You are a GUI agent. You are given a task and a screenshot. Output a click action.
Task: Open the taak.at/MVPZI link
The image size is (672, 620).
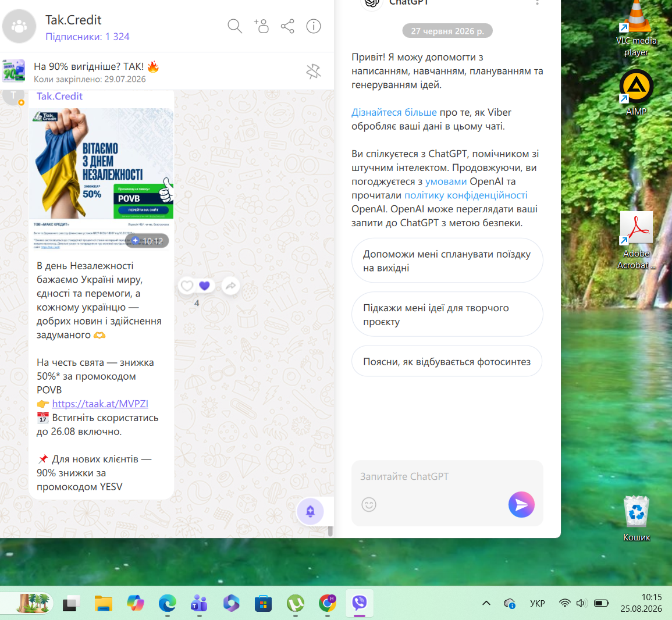(100, 404)
